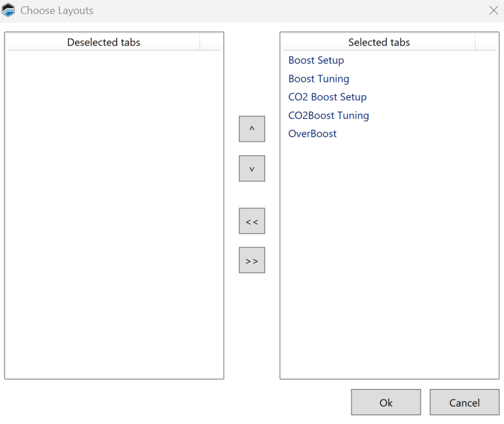The height and width of the screenshot is (424, 504).
Task: Click blank header cell beside Selected tabs
Action: coord(485,43)
